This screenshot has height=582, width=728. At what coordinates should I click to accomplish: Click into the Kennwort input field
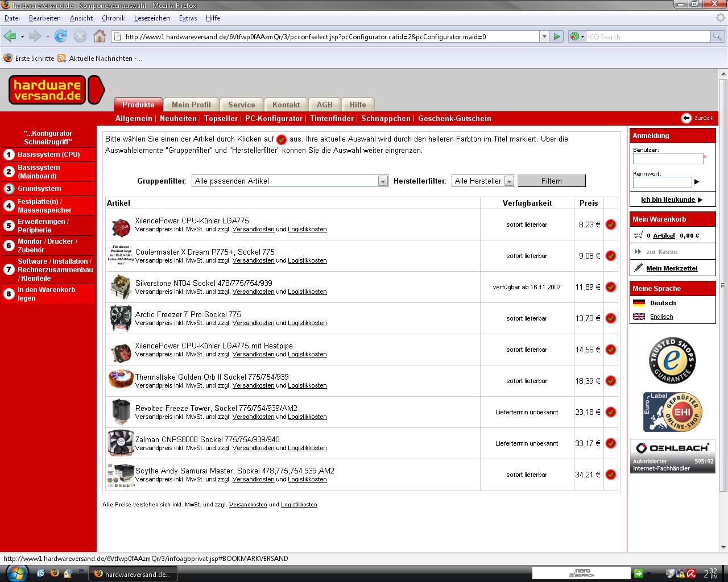[x=662, y=182]
